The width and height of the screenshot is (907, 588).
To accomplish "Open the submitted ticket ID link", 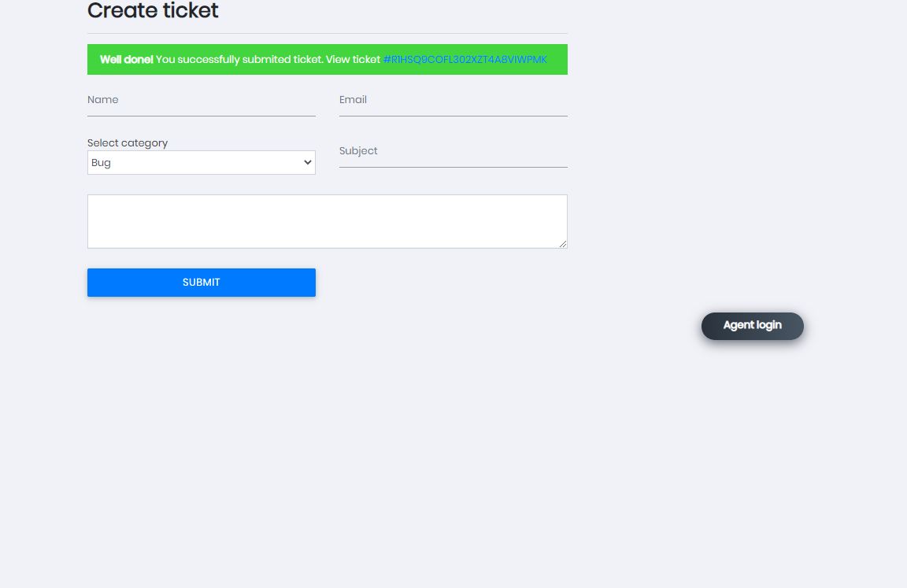I will point(465,60).
